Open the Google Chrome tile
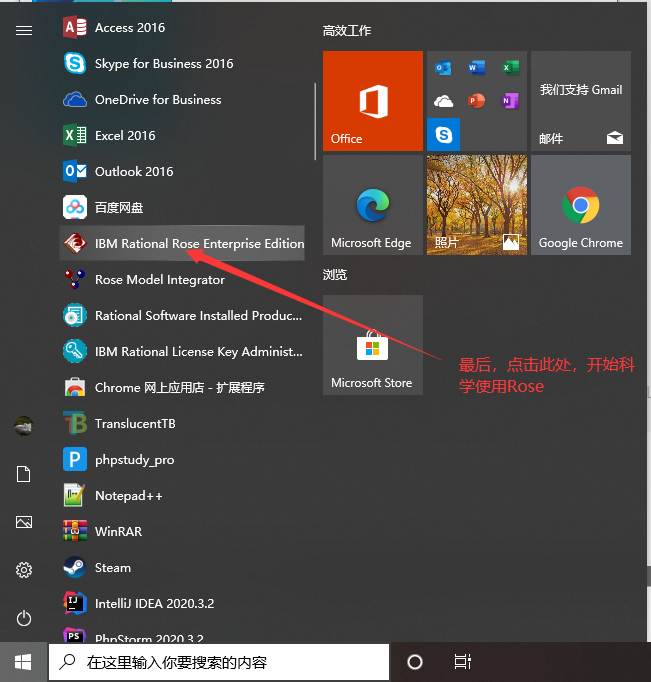651x682 pixels. (581, 205)
